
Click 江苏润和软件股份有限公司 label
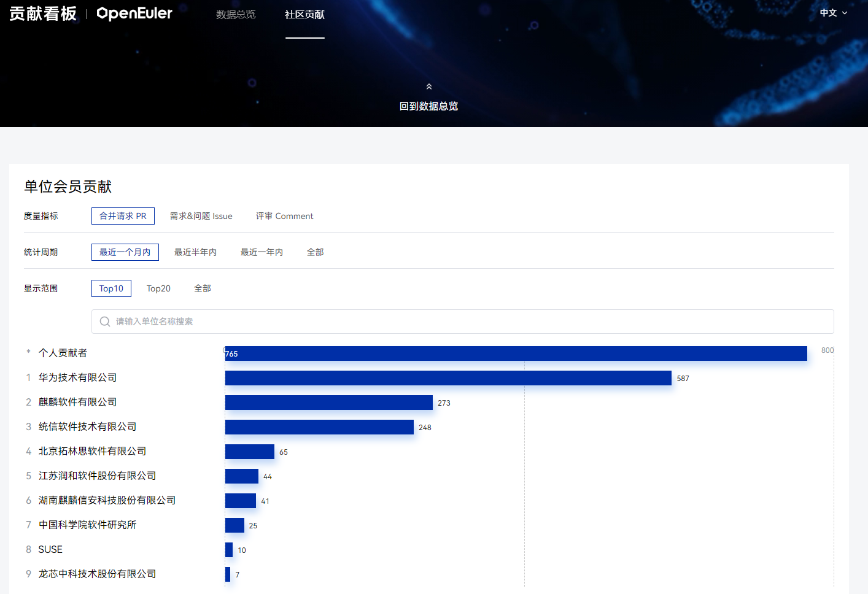pos(97,476)
